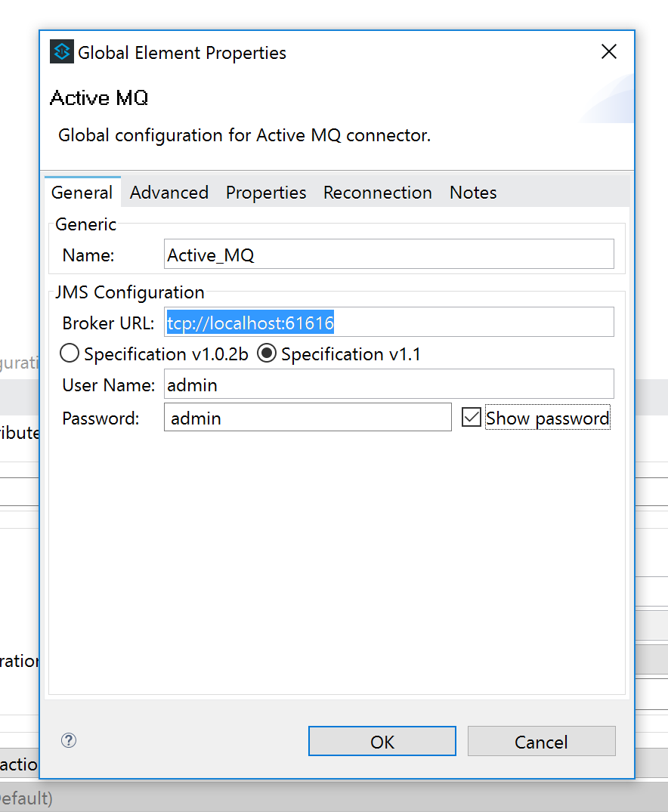
Task: Close the Global Element Properties dialog
Action: point(608,52)
